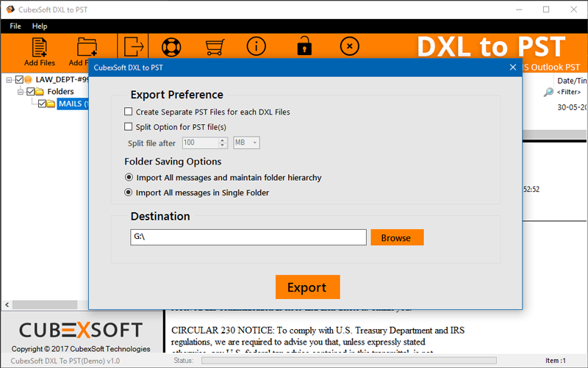Increase split file size with up arrow
Viewport: 588px width, 368px height.
(x=223, y=140)
